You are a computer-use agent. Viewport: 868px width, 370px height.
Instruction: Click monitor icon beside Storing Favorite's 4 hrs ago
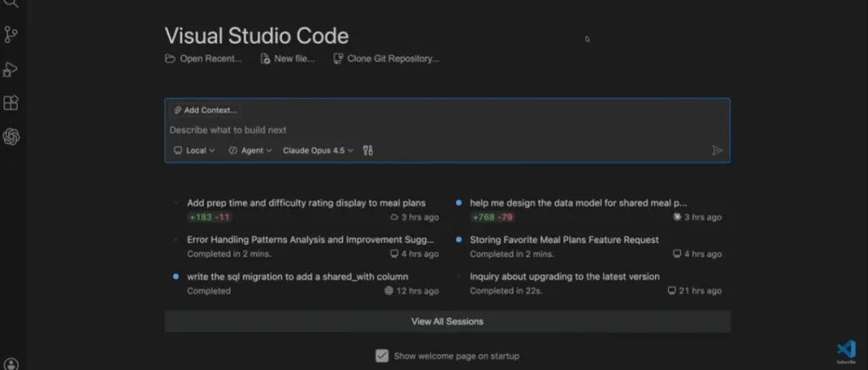coord(677,253)
